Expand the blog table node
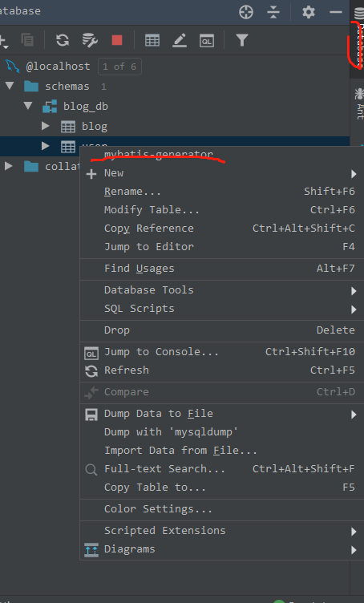 coord(46,126)
